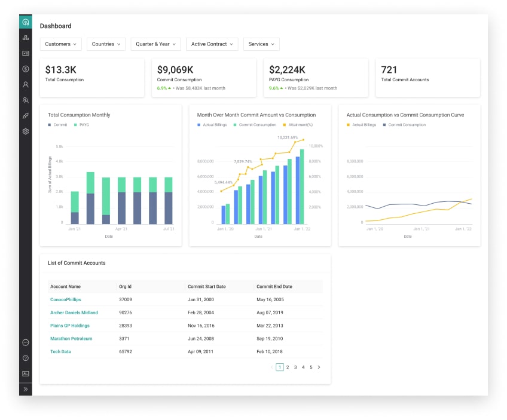This screenshot has width=507, height=420.
Task: Open the Customers filter dropdown
Action: coord(61,44)
